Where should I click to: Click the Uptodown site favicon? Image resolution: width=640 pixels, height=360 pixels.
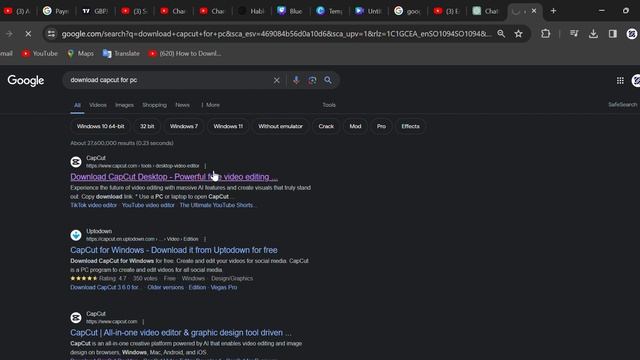pyautogui.click(x=76, y=235)
